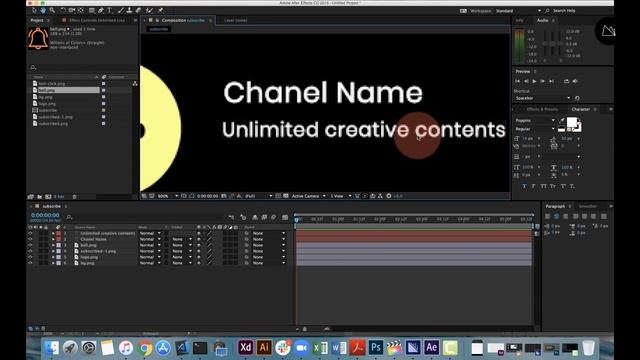The image size is (640, 360).
Task: Open the Regular font style dropdown
Action: 535,129
